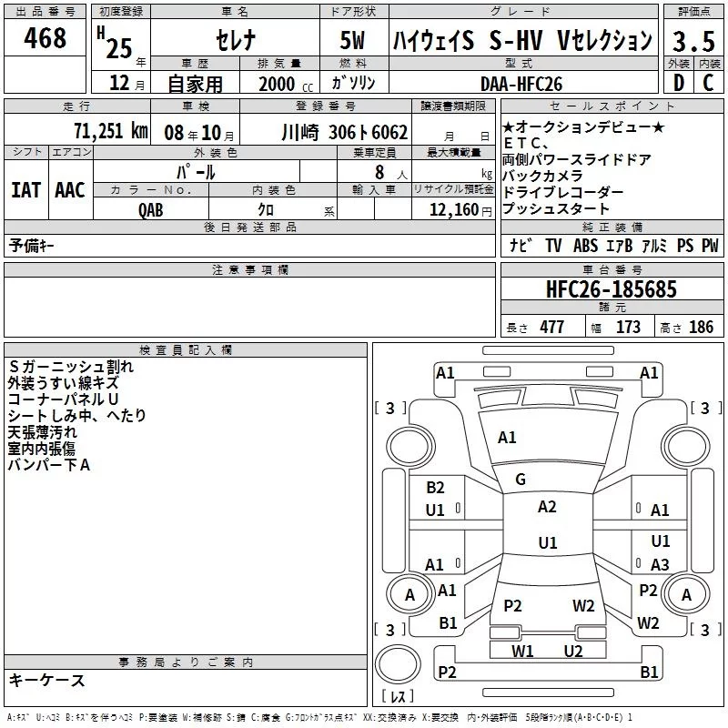This screenshot has height=728, width=728.
Task: Click equipment item ナビ
Action: point(521,245)
